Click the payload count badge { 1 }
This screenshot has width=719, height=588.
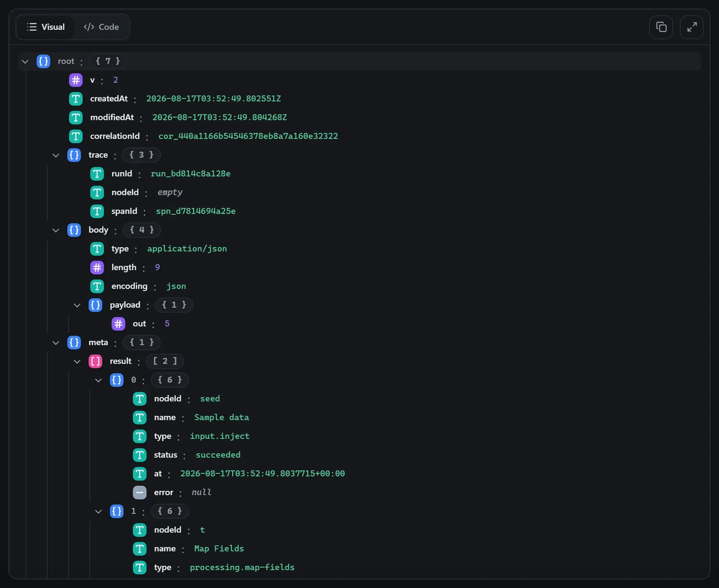(174, 305)
